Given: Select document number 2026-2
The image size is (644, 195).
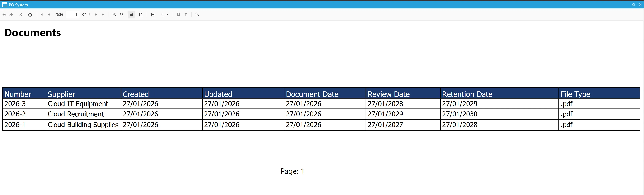Looking at the screenshot, I should pyautogui.click(x=15, y=114).
